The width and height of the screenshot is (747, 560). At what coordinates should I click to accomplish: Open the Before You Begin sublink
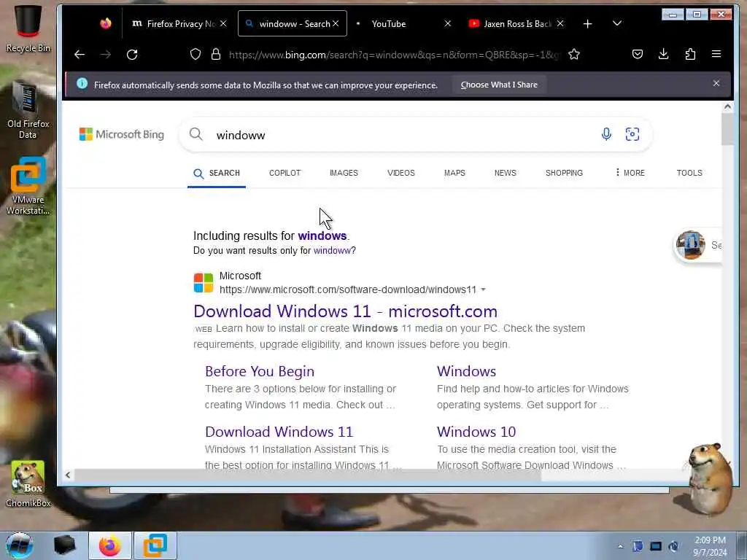(x=260, y=371)
